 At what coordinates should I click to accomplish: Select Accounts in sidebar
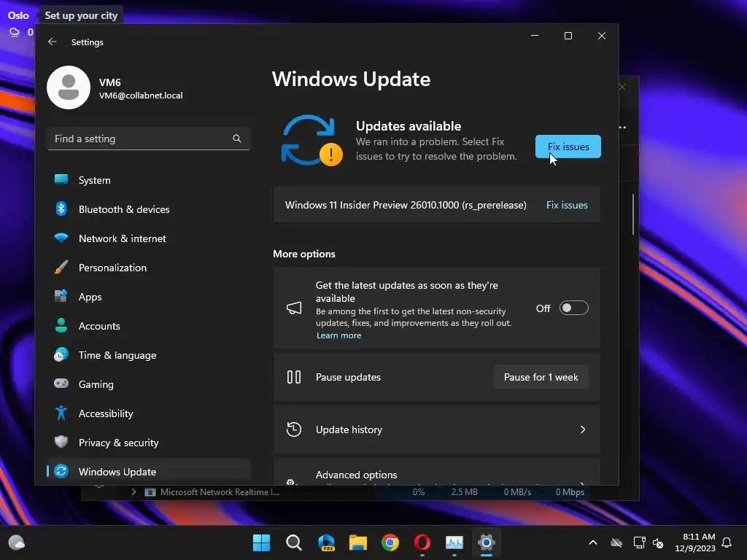(x=149, y=326)
